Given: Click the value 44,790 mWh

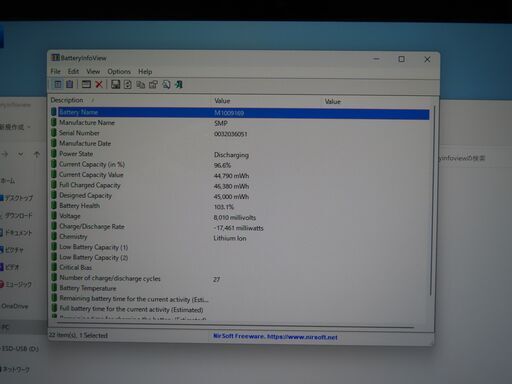Looking at the screenshot, I should (231, 176).
